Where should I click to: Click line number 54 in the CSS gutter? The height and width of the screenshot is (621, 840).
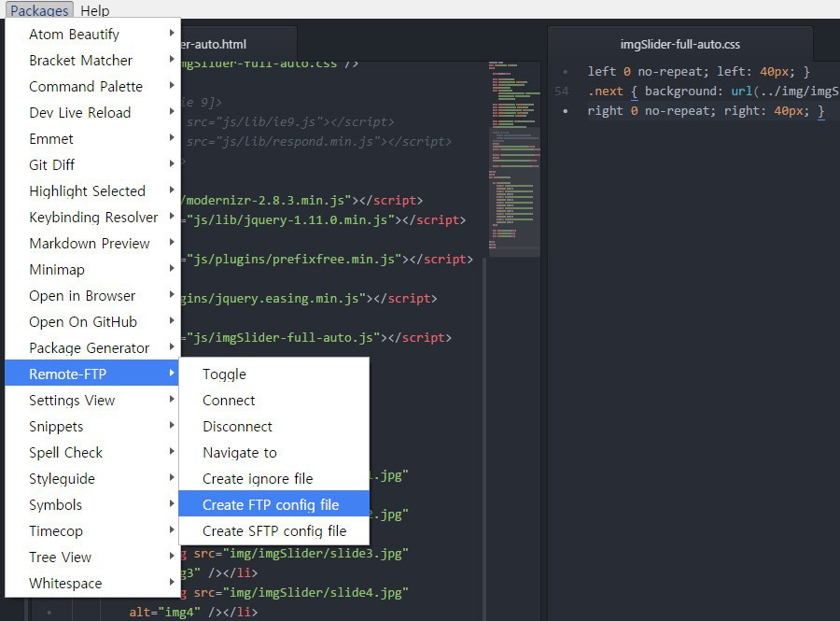562,92
